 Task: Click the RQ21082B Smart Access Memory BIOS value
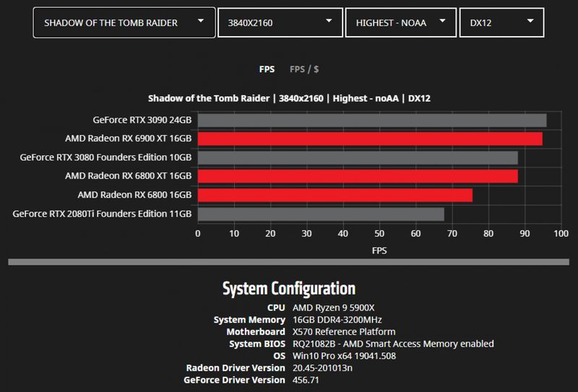[393, 344]
